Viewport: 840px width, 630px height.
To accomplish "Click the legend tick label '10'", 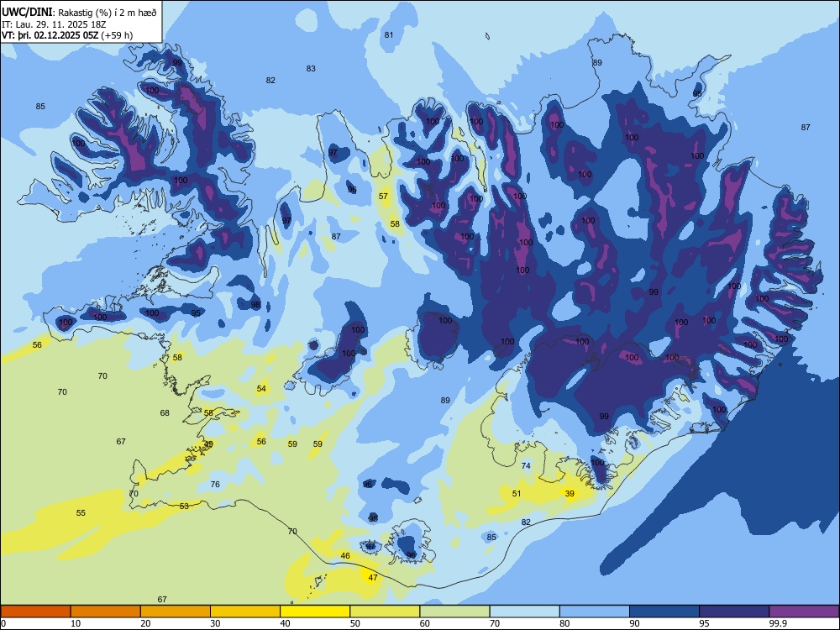I will [76, 623].
